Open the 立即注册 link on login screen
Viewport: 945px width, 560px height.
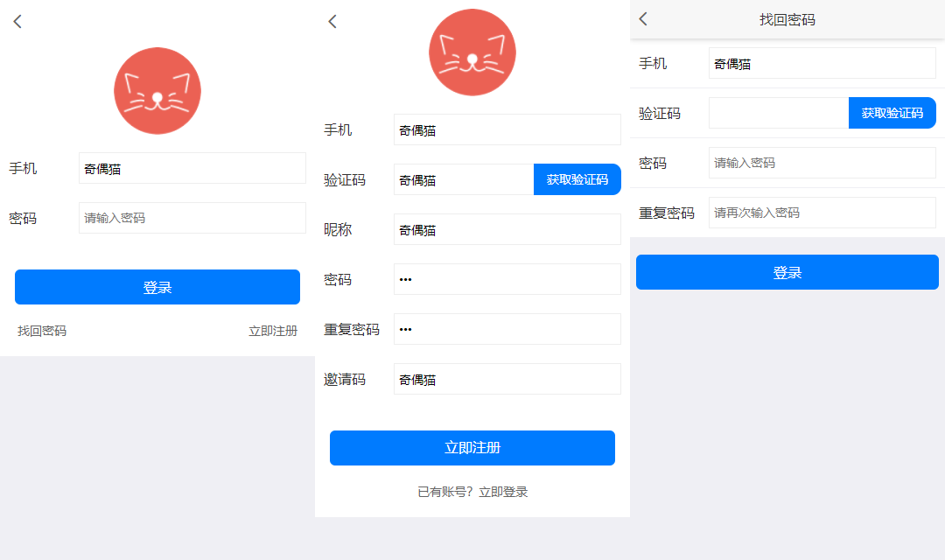click(273, 331)
